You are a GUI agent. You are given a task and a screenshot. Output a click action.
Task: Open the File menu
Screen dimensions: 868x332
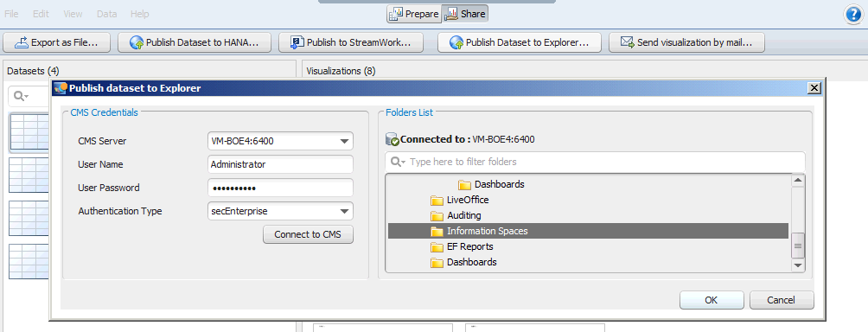11,14
